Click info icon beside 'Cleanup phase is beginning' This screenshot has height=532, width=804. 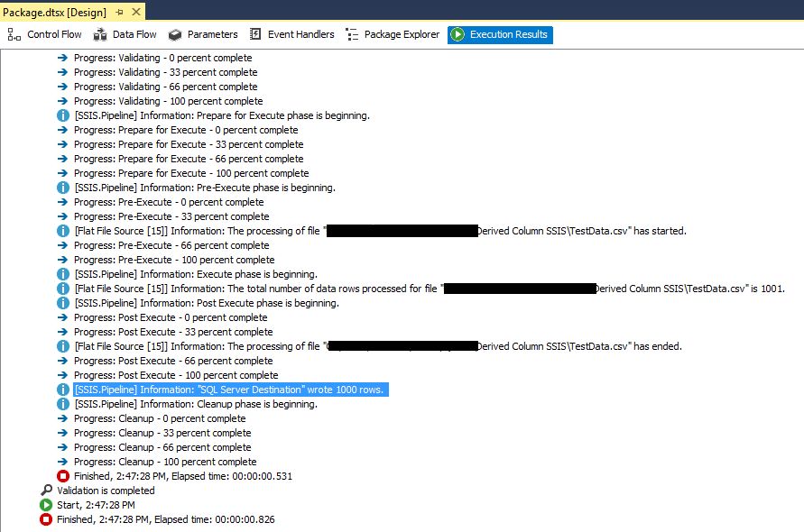tap(63, 404)
